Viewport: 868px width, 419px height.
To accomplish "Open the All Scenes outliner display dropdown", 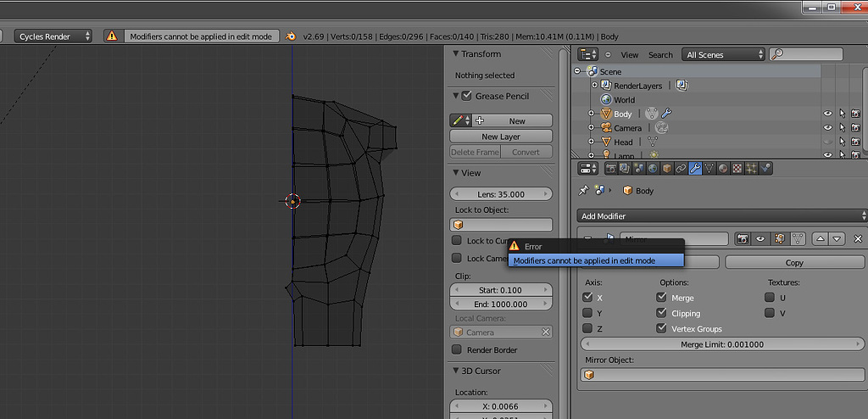I will pyautogui.click(x=723, y=54).
